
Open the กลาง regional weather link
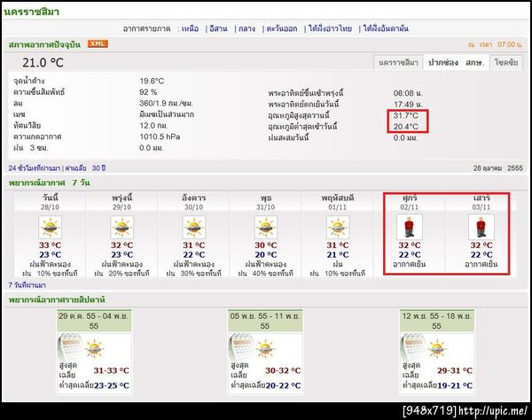[x=247, y=29]
